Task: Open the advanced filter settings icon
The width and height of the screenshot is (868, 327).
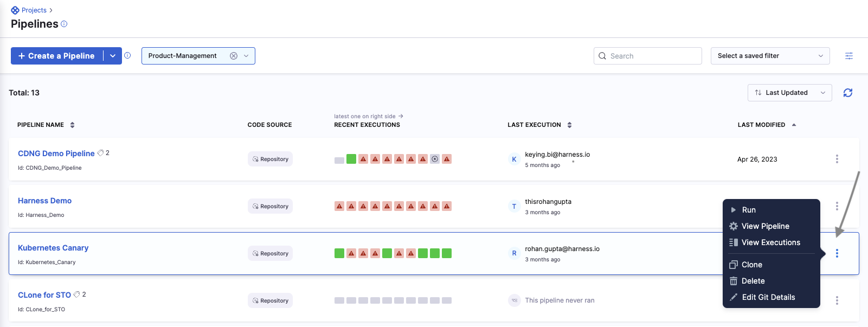Action: 849,56
